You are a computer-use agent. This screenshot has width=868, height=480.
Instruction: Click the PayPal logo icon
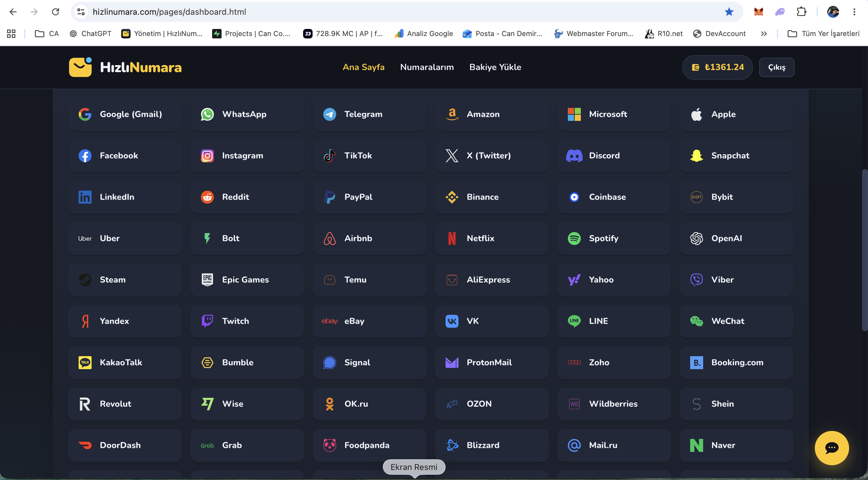pos(329,197)
